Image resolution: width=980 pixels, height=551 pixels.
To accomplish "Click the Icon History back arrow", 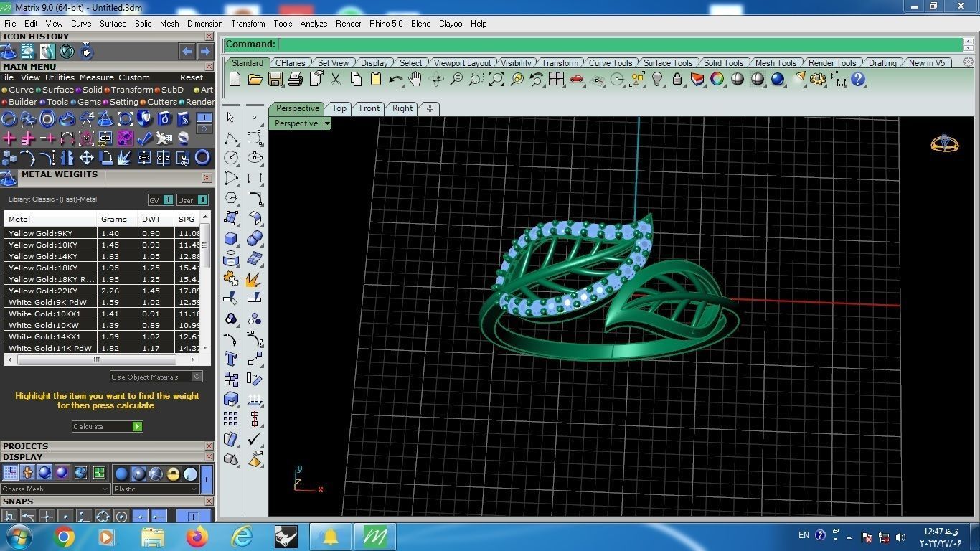I will pos(187,52).
